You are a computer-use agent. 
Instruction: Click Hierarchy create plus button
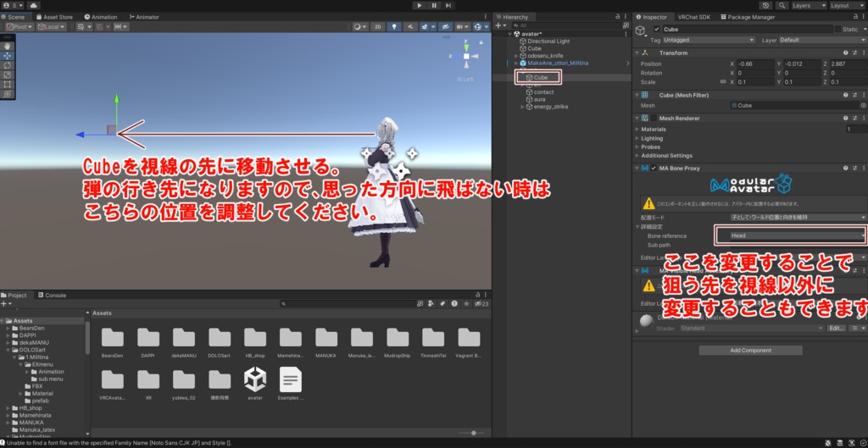[x=500, y=25]
